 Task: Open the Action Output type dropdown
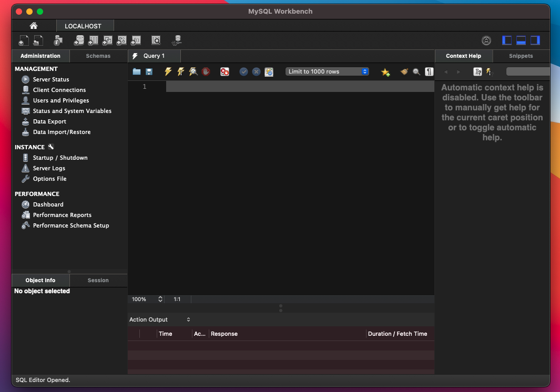tap(160, 319)
